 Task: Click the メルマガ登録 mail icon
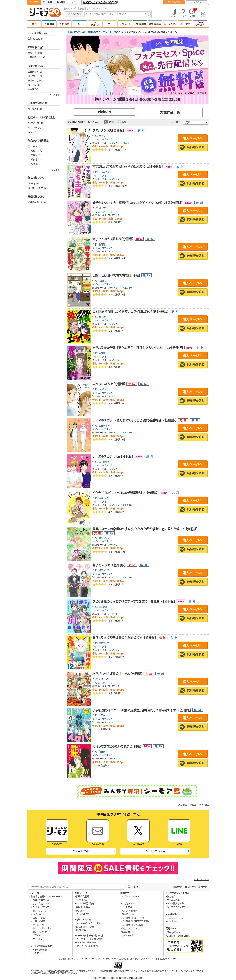click(x=98, y=830)
